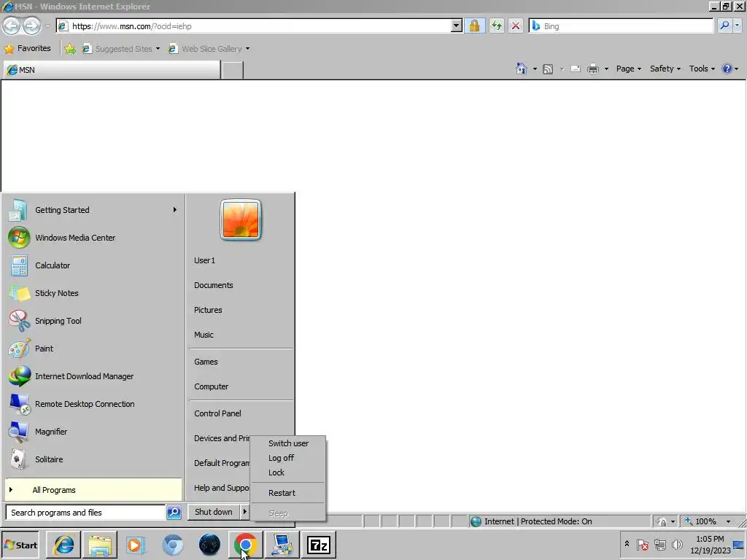The width and height of the screenshot is (747, 560).
Task: Open the Page menu
Action: [628, 69]
